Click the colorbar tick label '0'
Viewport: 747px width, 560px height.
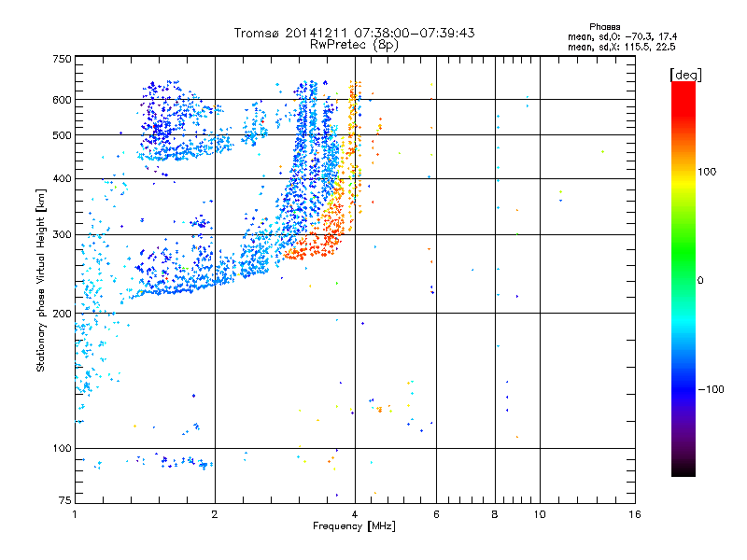(x=700, y=281)
